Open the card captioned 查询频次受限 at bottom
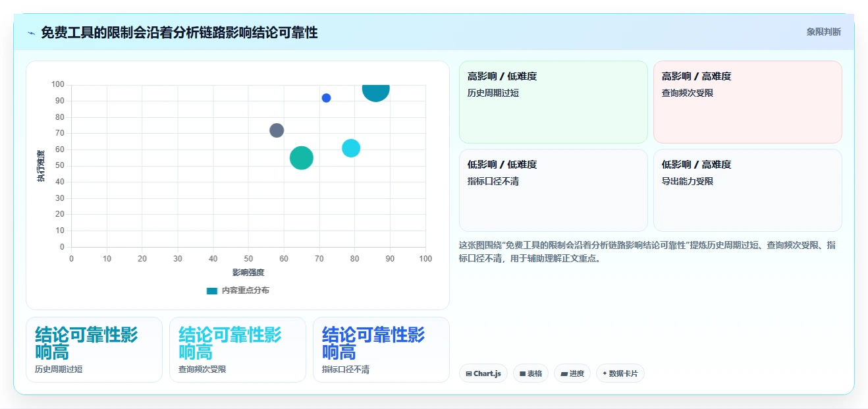This screenshot has width=868, height=409. [x=238, y=350]
